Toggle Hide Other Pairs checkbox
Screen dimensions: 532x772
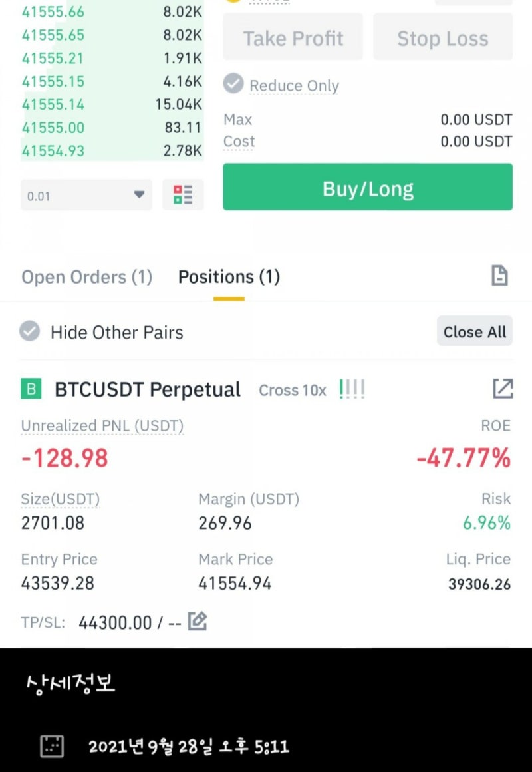29,331
